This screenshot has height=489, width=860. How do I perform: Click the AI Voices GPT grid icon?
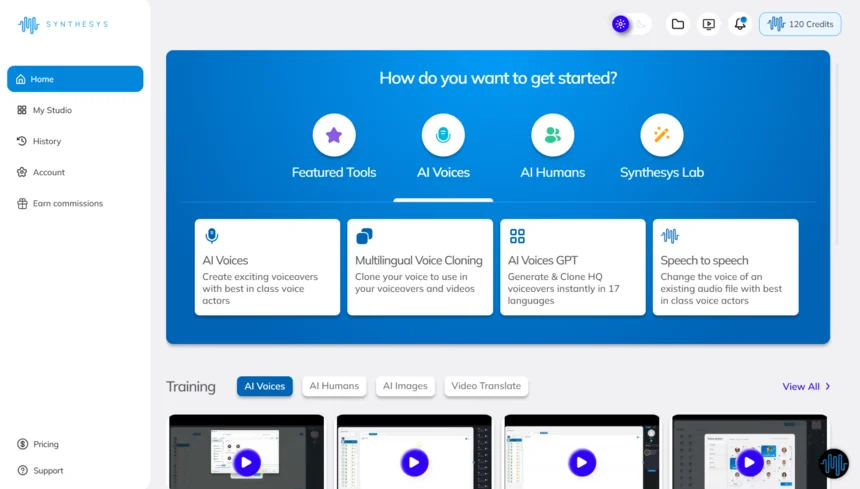click(517, 236)
